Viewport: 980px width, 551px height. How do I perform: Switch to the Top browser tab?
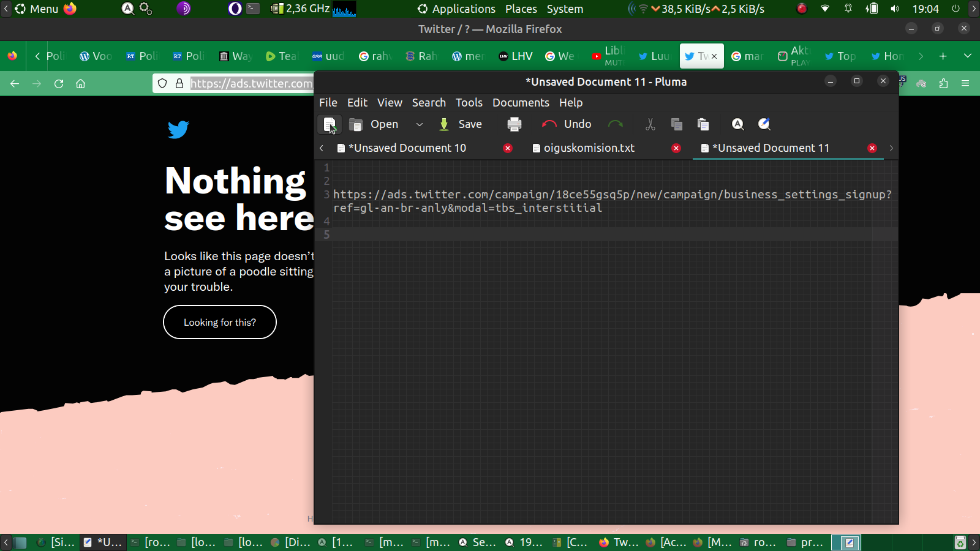click(x=840, y=56)
